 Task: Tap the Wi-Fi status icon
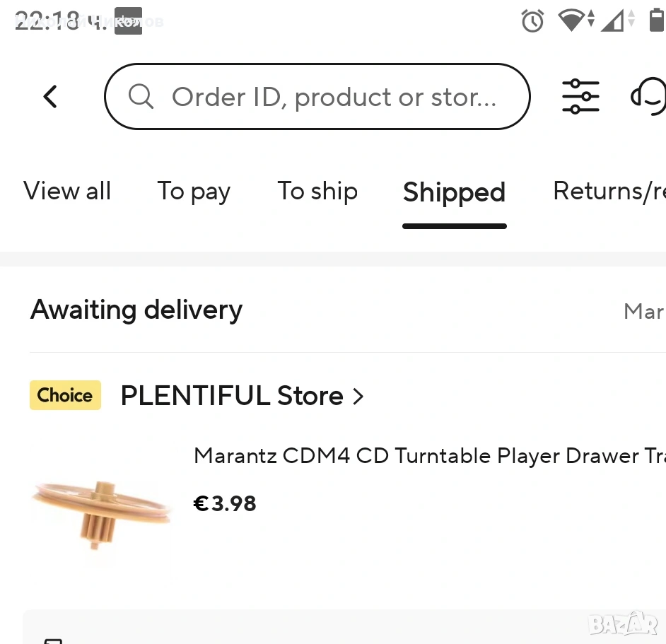pyautogui.click(x=571, y=20)
